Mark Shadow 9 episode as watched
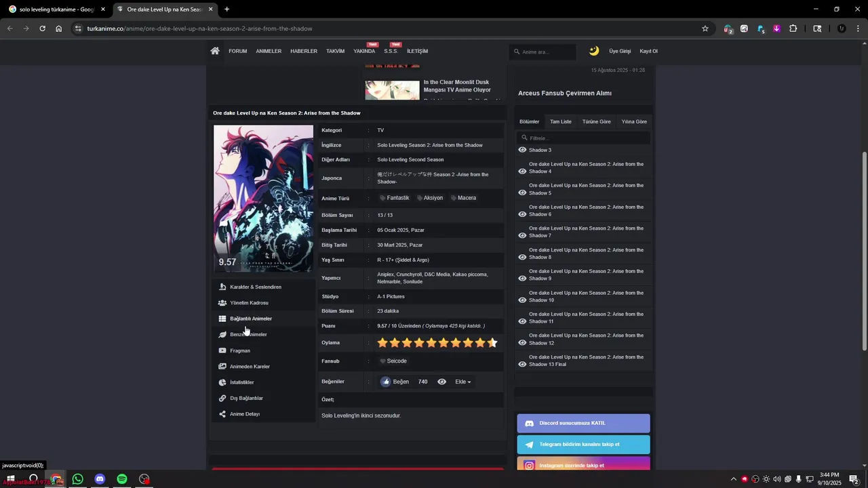Screen dimensions: 868x488 click(x=522, y=279)
